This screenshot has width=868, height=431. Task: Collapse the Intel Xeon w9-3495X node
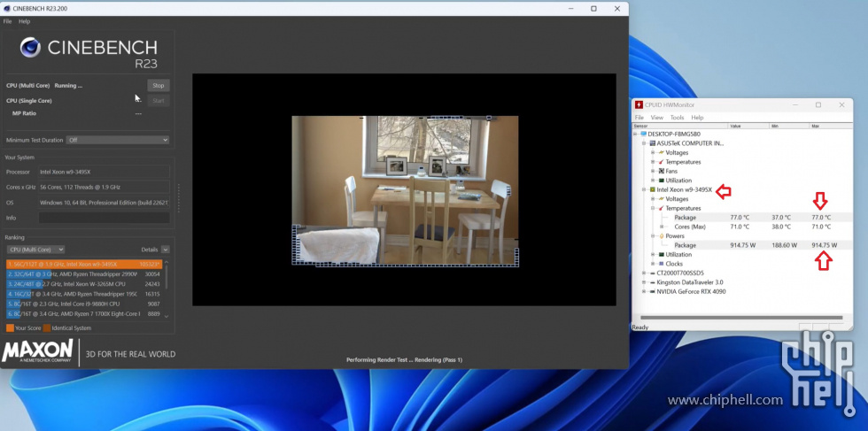click(x=645, y=189)
